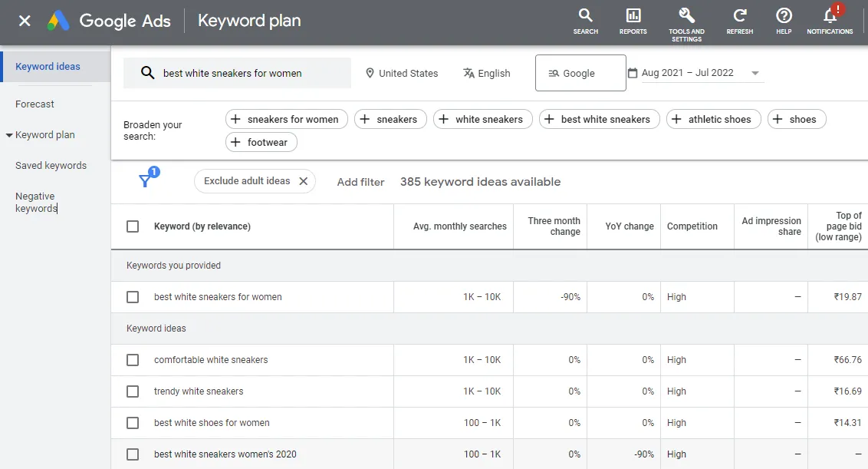Click the keyword search input field
The height and width of the screenshot is (469, 868).
click(x=237, y=73)
